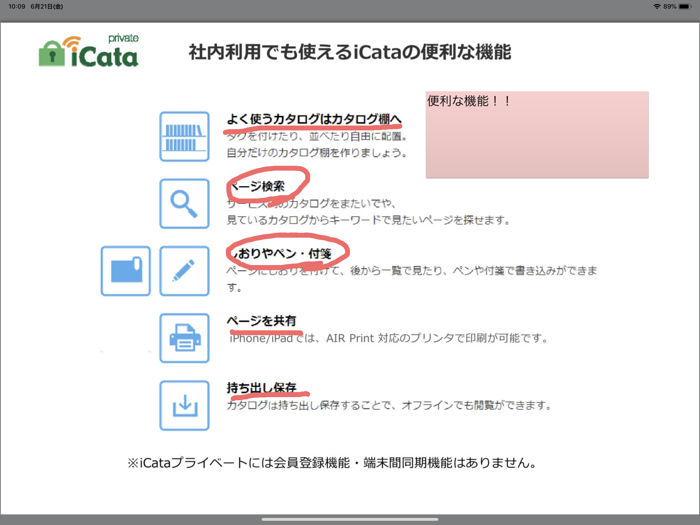Tap the Wi-Fi status icon

[657, 6]
